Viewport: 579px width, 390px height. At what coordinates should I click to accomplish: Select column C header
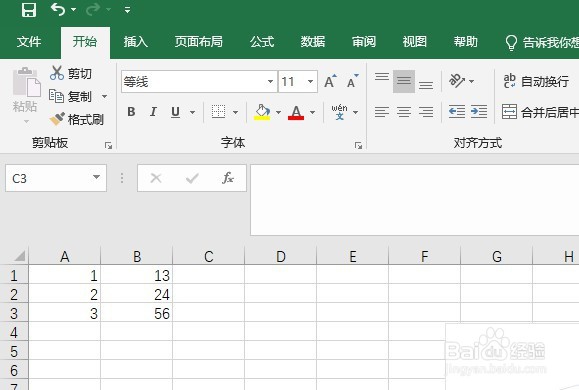click(209, 256)
